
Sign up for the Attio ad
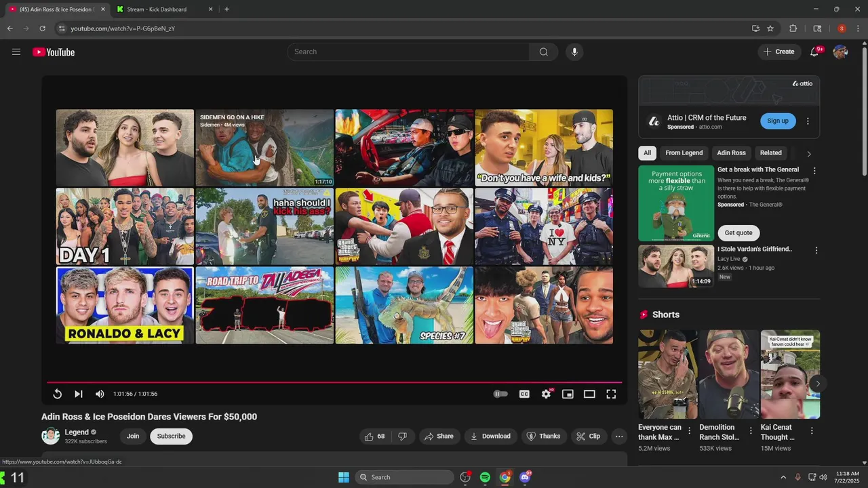[x=778, y=121]
